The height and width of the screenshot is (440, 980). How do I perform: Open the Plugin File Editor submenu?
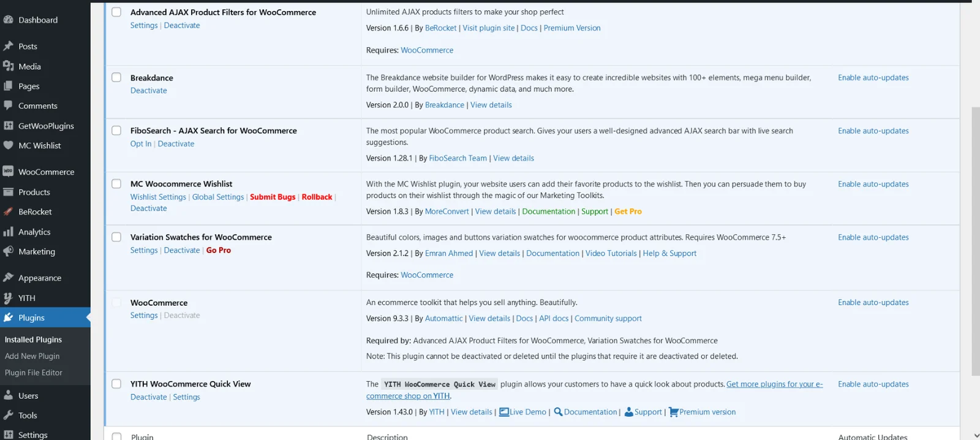pyautogui.click(x=34, y=373)
